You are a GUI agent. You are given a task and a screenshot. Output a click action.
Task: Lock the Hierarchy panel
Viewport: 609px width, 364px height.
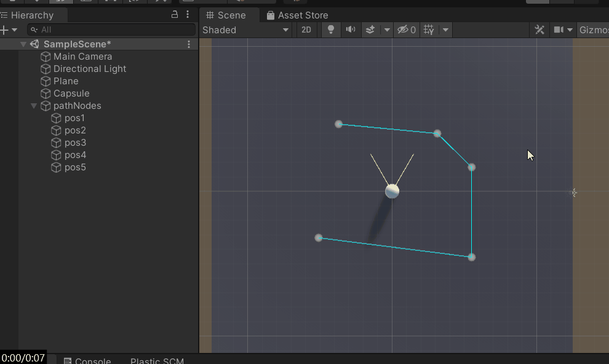click(175, 15)
